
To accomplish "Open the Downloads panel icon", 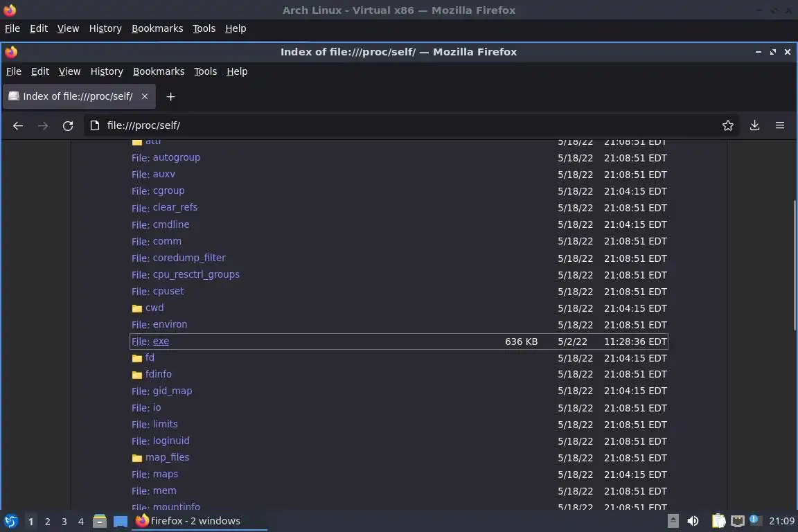I will pyautogui.click(x=755, y=126).
